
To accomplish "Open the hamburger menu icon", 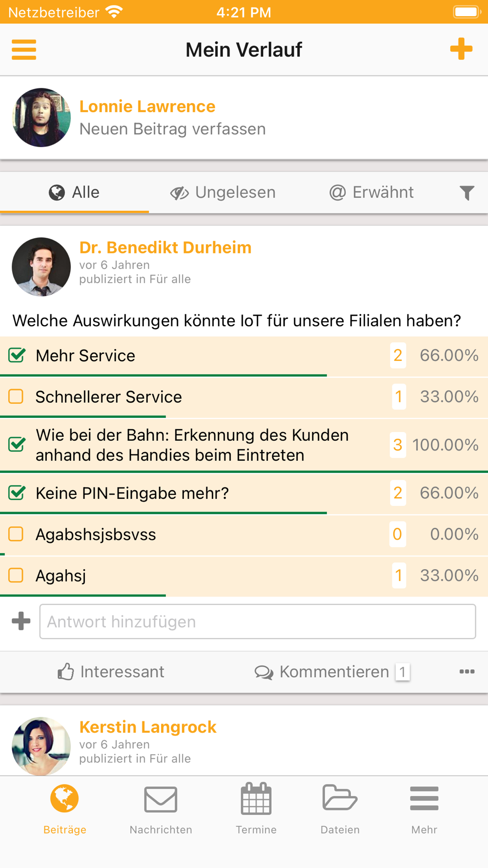I will click(x=24, y=49).
